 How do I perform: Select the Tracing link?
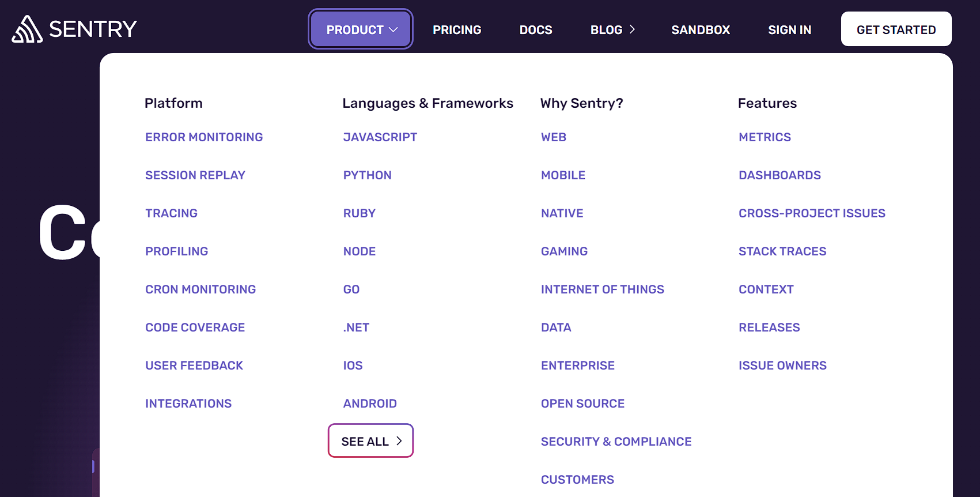[171, 213]
